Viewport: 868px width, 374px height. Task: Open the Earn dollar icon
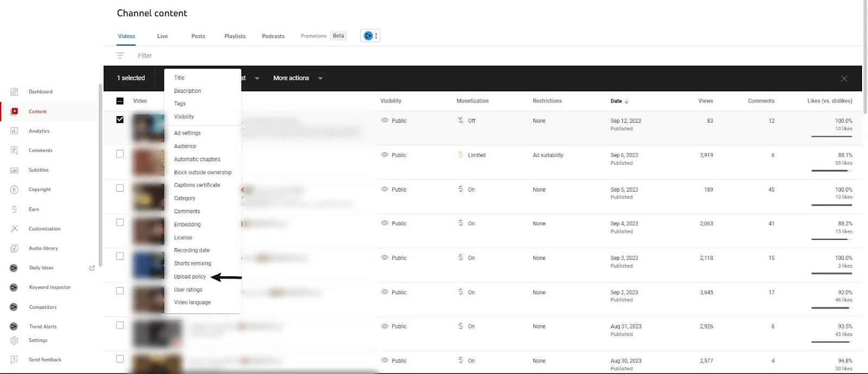coord(14,209)
